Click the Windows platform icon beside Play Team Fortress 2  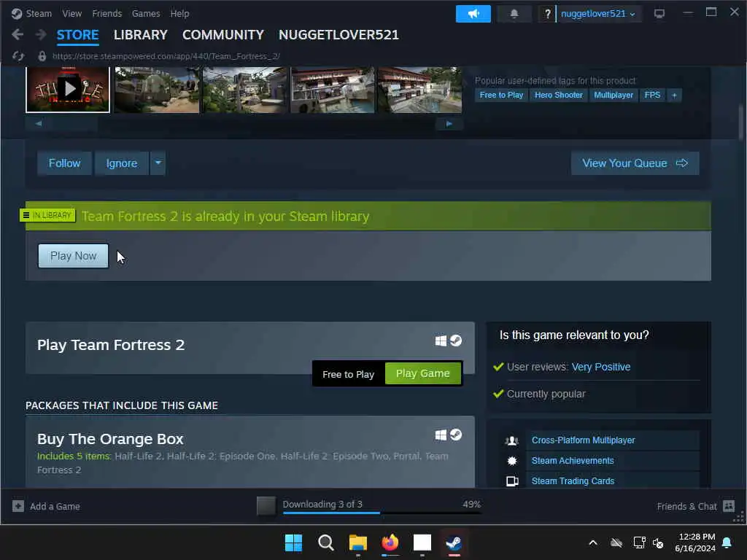[441, 341]
